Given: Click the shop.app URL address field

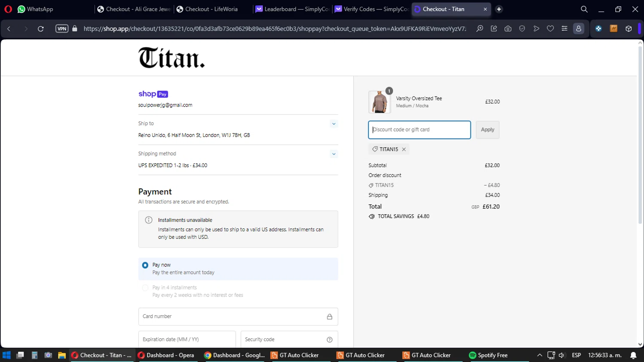Looking at the screenshot, I should (x=275, y=29).
